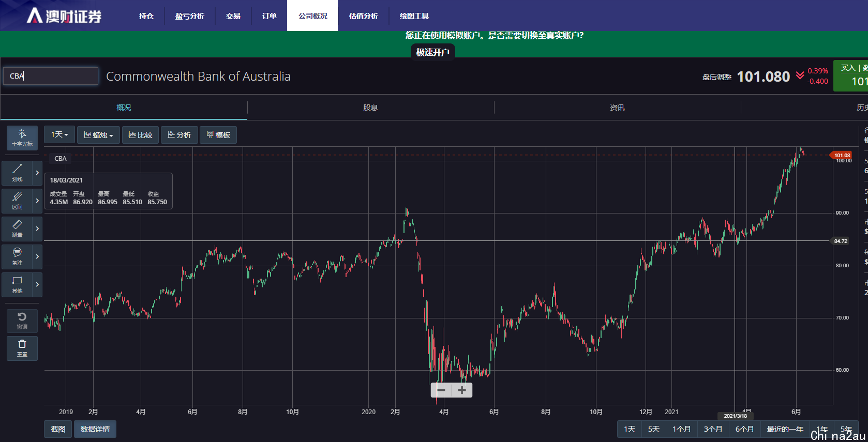
Task: Open the candlestick (蜡烛) chart type dropdown
Action: click(98, 135)
